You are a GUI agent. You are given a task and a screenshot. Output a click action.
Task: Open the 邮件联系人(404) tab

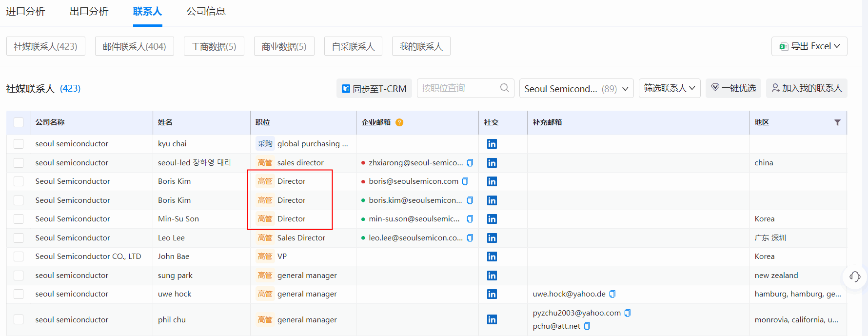click(x=134, y=46)
